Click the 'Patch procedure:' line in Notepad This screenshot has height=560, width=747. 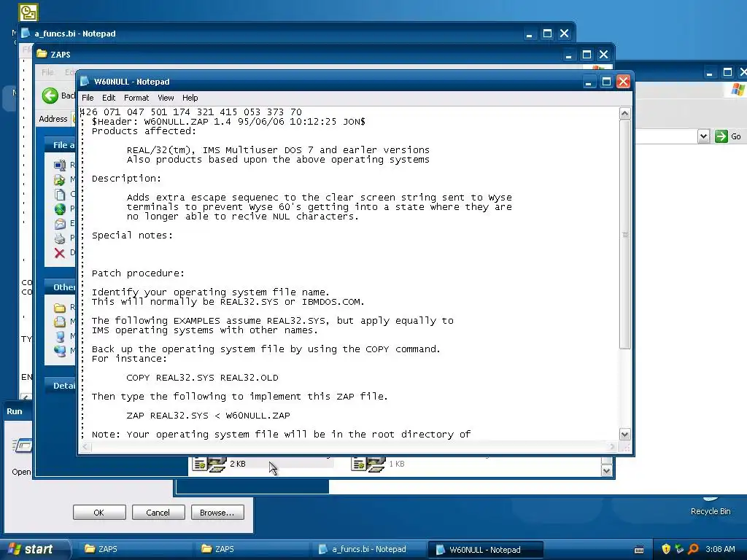click(x=138, y=273)
